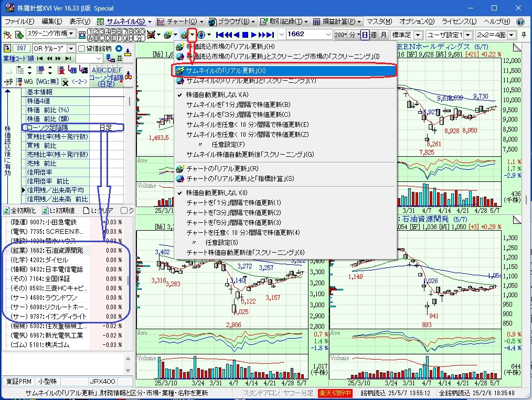Screen dimensions: 532x400
Task: Click the thumbnail grid layout icon
Action: pyautogui.click(x=82, y=35)
